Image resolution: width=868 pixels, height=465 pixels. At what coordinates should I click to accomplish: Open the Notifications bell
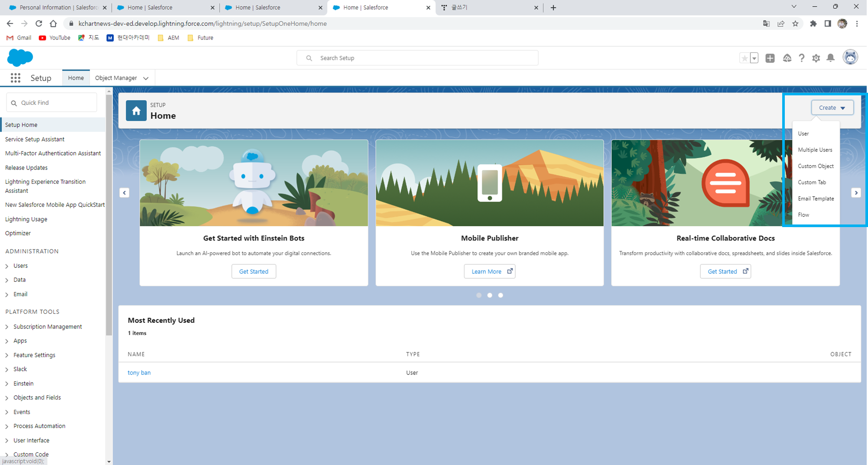point(831,58)
